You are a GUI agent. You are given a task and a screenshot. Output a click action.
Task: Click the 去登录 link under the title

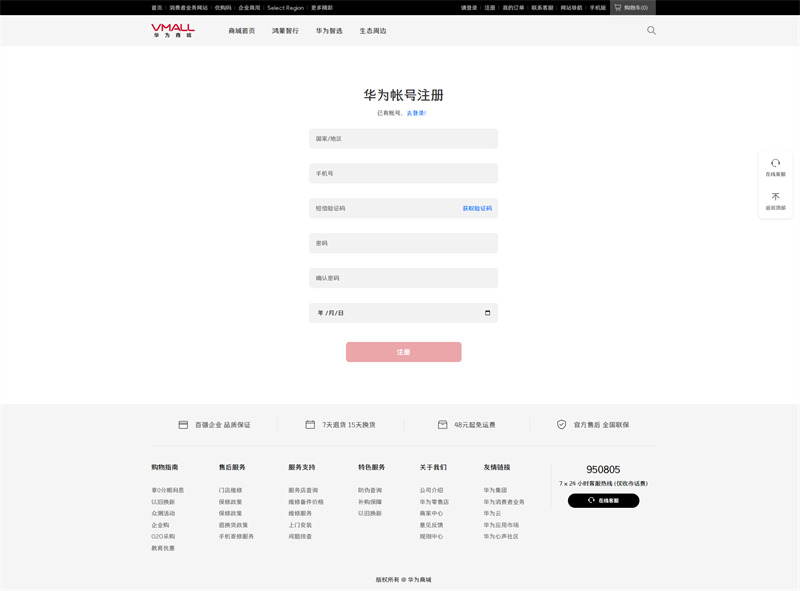click(416, 113)
